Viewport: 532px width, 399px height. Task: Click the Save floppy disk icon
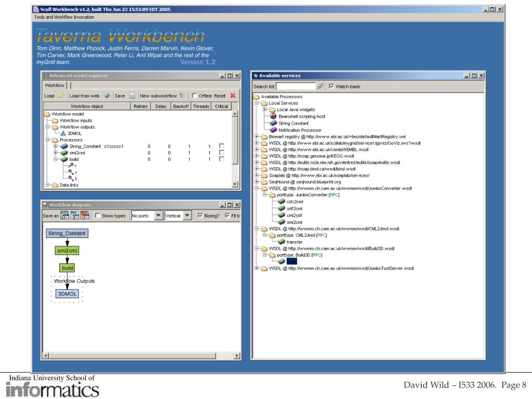tap(132, 96)
